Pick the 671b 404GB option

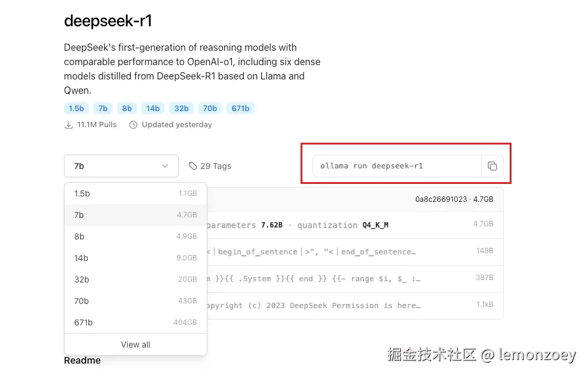(136, 322)
